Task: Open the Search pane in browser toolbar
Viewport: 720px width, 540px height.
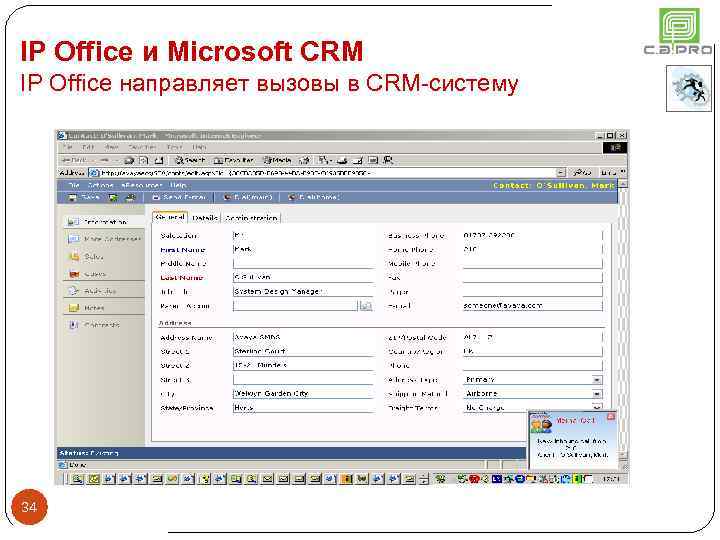Action: click(190, 160)
